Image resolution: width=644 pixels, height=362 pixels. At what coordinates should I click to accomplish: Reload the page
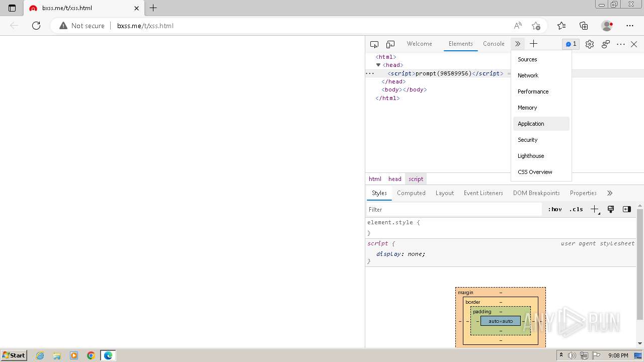(36, 26)
